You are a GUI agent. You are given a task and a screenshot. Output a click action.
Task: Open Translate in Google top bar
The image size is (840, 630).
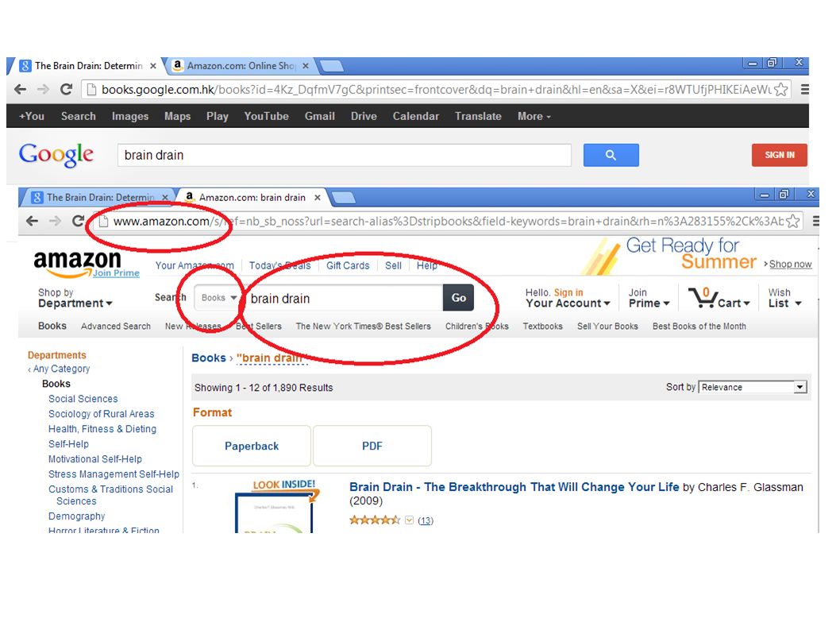pos(478,116)
